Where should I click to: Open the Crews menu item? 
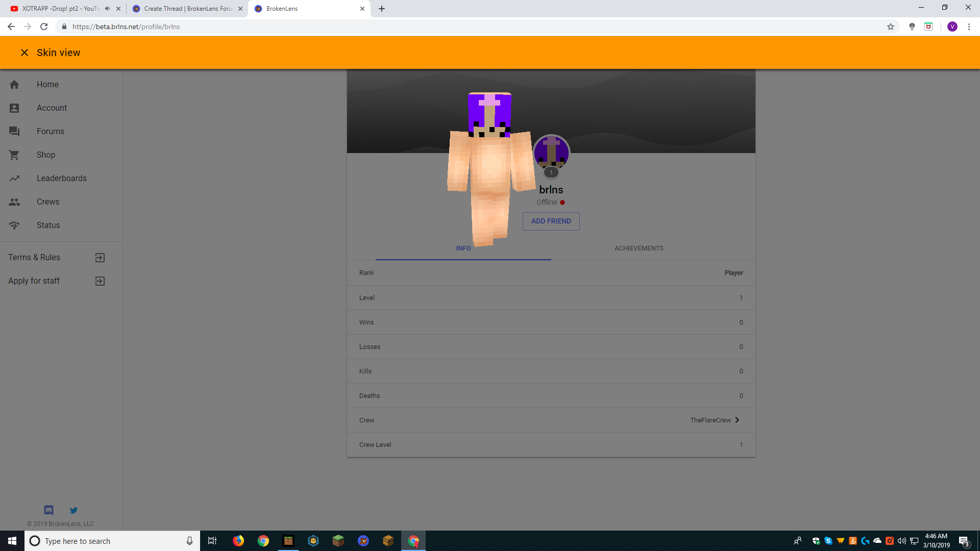click(x=61, y=202)
